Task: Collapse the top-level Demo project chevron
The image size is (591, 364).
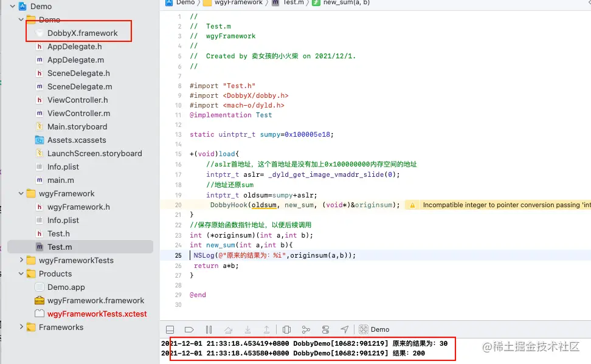Action: [12, 7]
